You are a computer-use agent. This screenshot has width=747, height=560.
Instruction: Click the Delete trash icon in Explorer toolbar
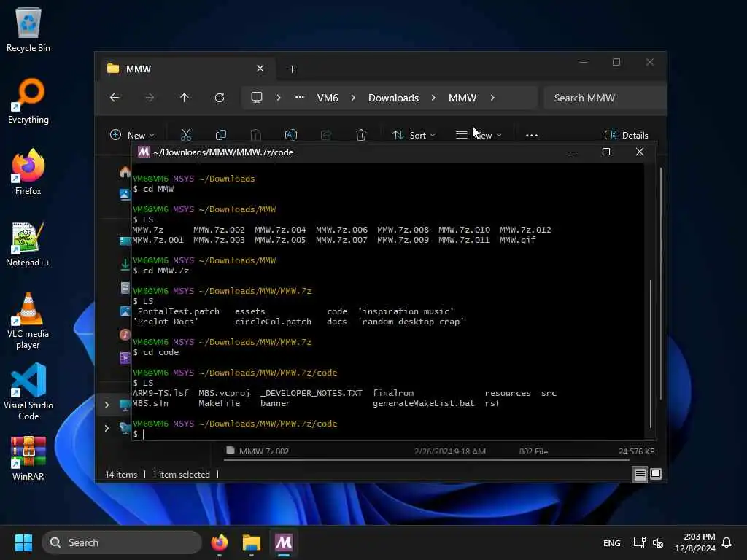[361, 135]
